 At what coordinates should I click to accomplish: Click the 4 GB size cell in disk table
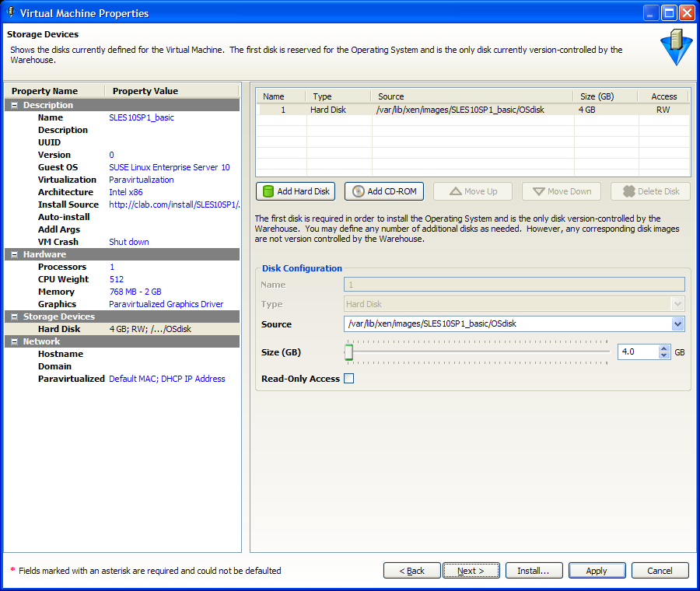[606, 110]
